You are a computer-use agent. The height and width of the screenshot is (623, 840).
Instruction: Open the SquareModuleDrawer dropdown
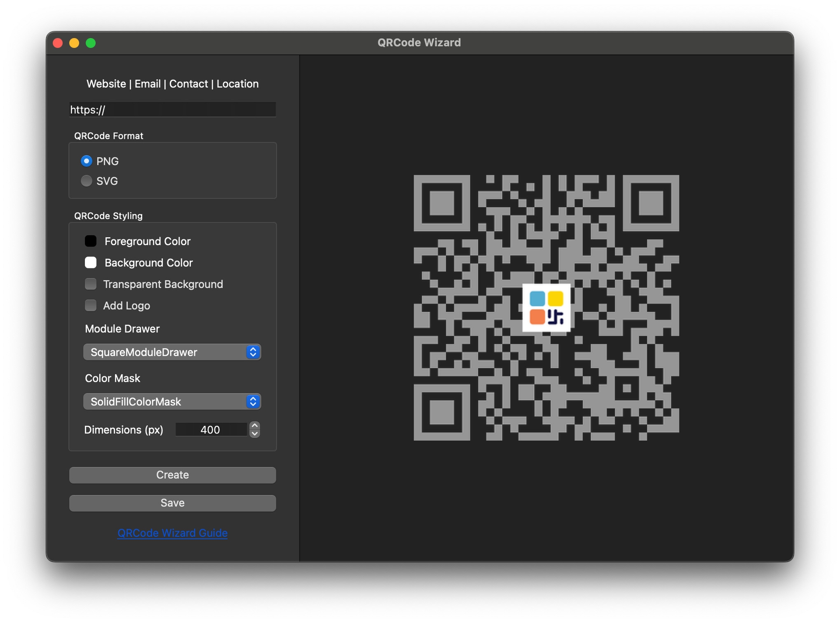(172, 352)
